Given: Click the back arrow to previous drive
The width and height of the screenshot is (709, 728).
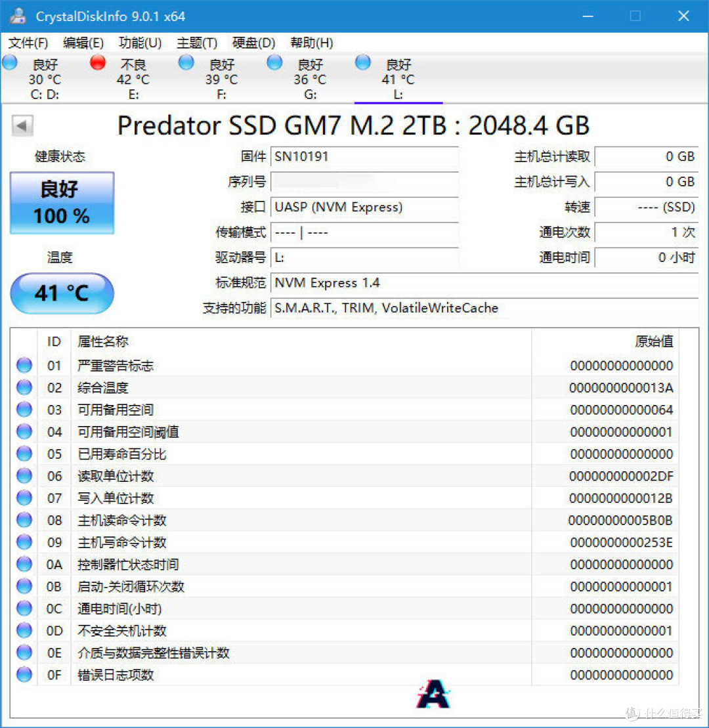Looking at the screenshot, I should coord(22,125).
